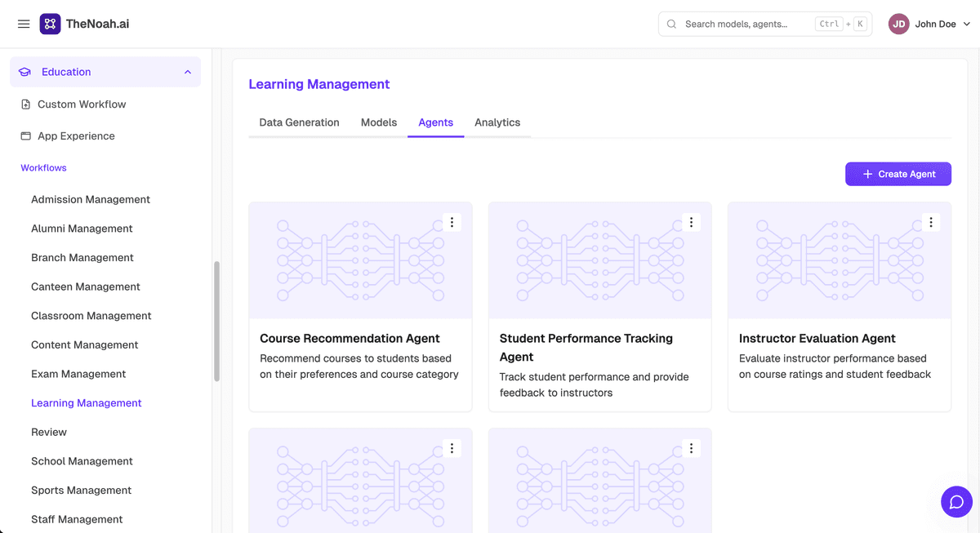Click the TheNoah.ai logo icon

pyautogui.click(x=50, y=24)
